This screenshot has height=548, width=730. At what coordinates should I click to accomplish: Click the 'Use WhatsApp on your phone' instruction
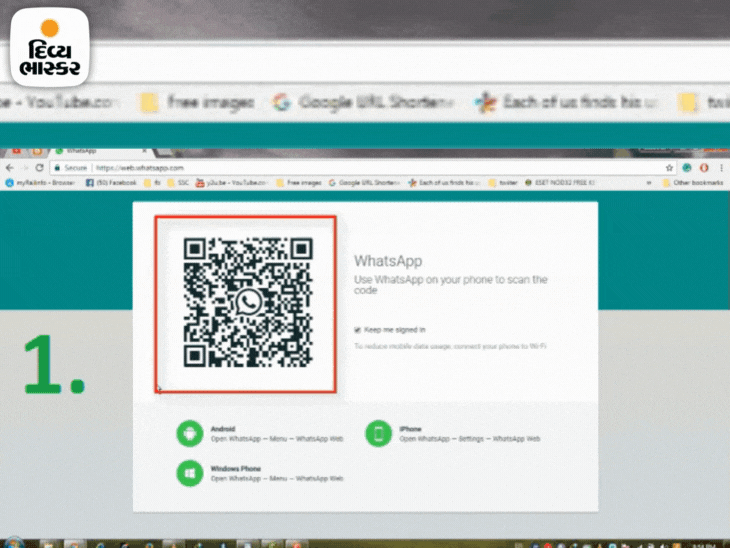(451, 284)
